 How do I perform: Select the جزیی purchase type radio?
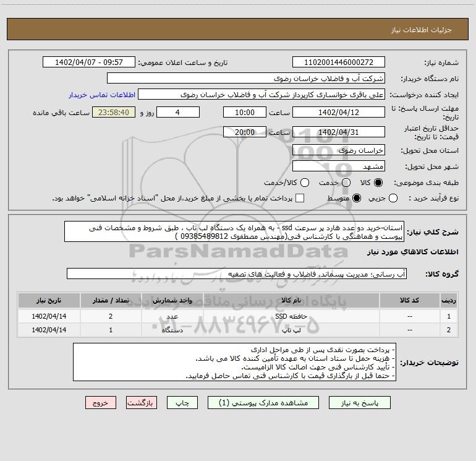(x=393, y=198)
